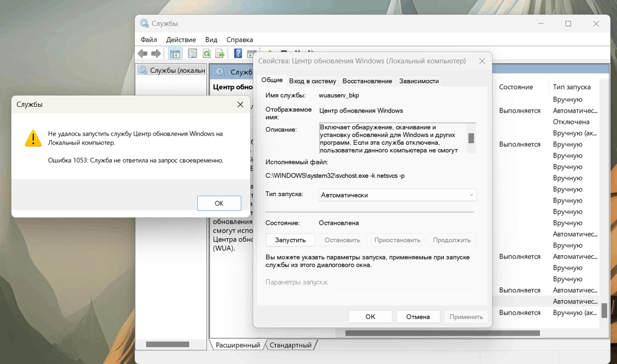Expand the Тип запуска dropdown

[x=397, y=195]
